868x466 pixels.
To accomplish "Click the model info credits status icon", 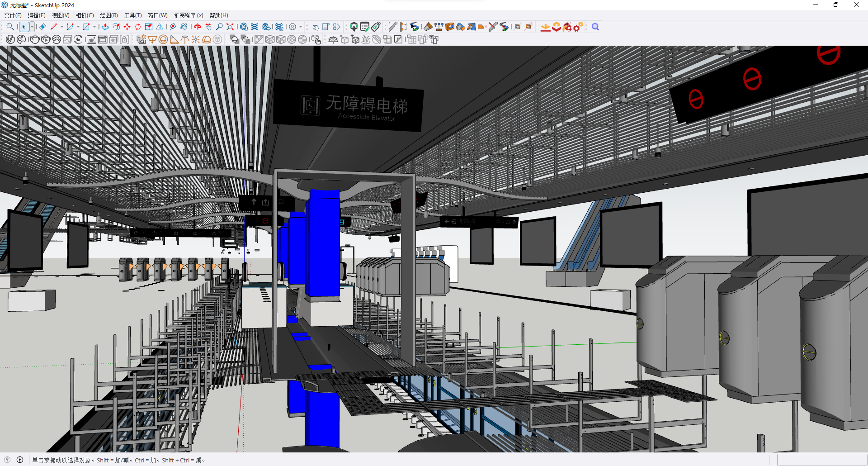I will click(x=20, y=460).
